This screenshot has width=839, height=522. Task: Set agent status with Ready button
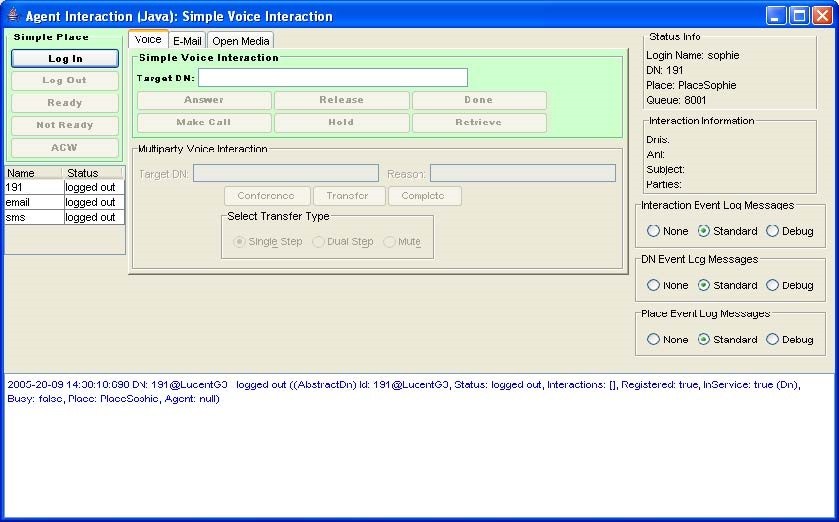(x=65, y=103)
